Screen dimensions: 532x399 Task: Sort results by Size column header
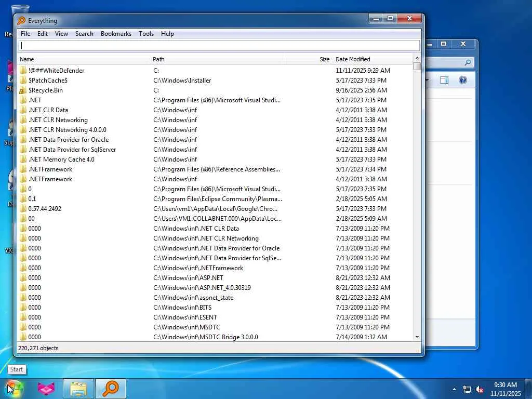tap(308, 59)
